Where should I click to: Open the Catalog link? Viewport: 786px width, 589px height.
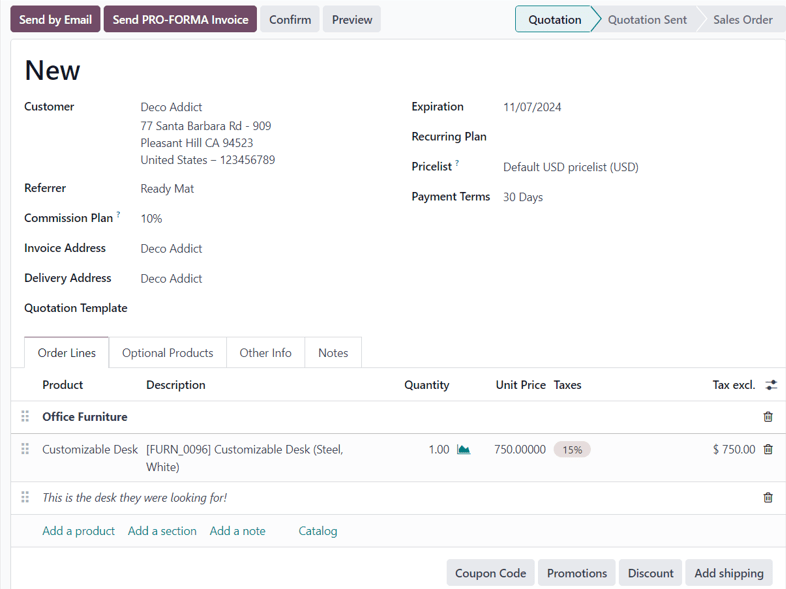pos(317,531)
